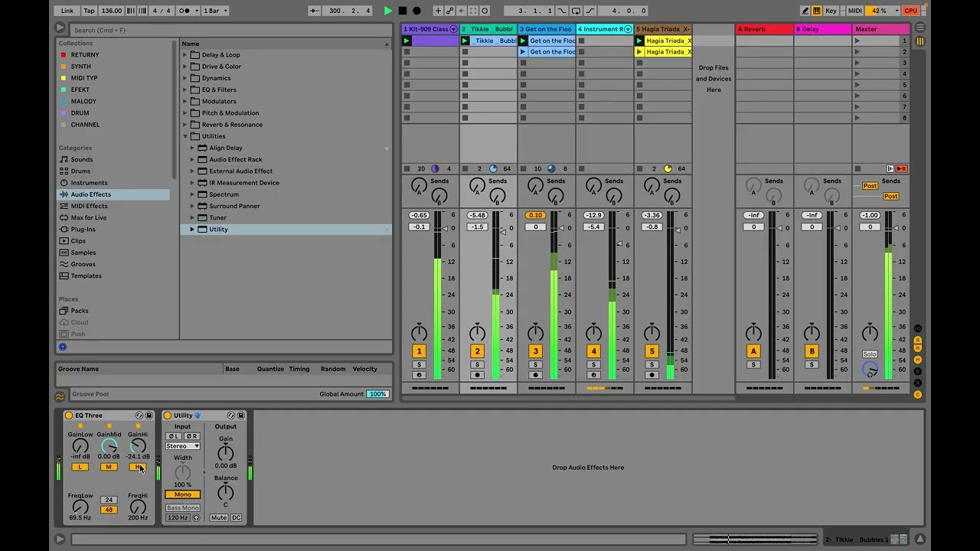
Task: Expand the EQ & Filters folder
Action: click(185, 90)
